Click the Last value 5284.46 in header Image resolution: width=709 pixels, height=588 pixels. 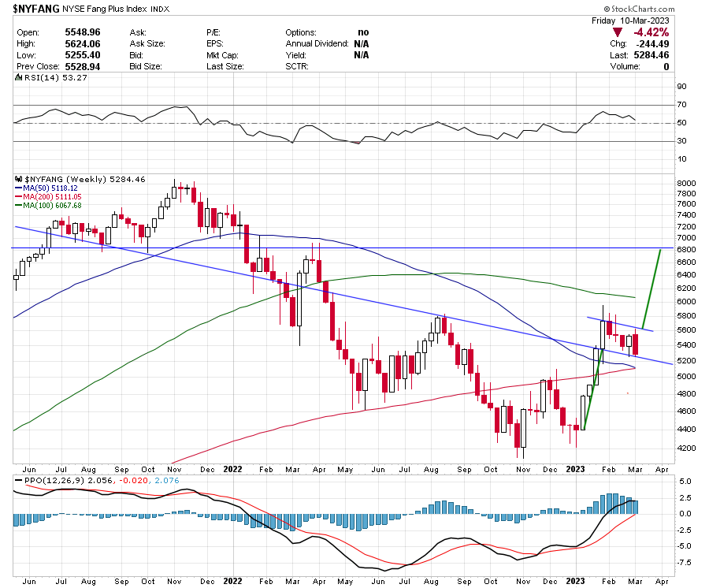651,55
